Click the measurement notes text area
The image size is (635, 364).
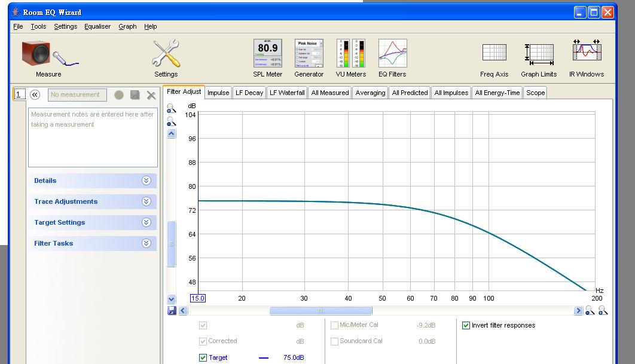[93, 137]
